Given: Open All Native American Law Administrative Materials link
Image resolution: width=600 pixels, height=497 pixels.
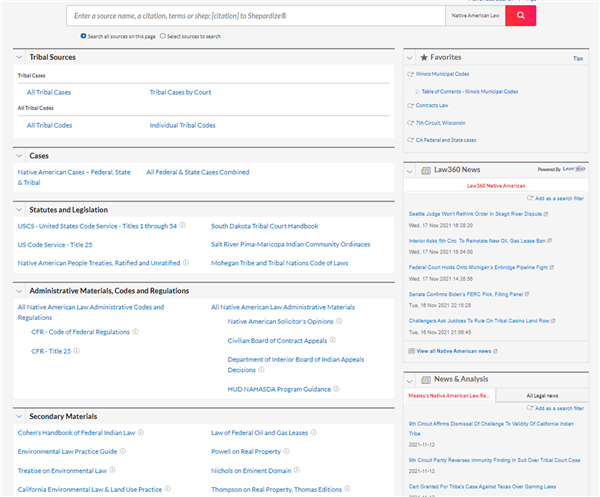Looking at the screenshot, I should 283,307.
